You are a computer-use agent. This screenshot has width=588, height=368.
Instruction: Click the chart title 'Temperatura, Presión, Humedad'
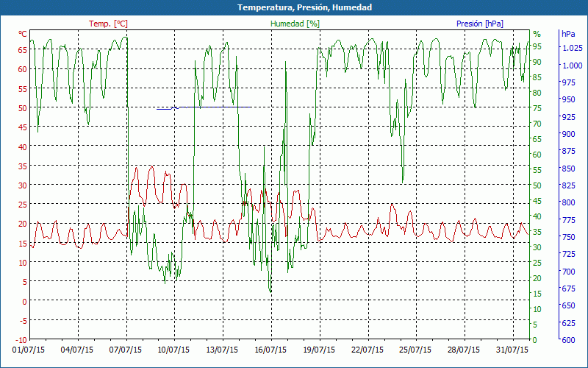click(304, 7)
